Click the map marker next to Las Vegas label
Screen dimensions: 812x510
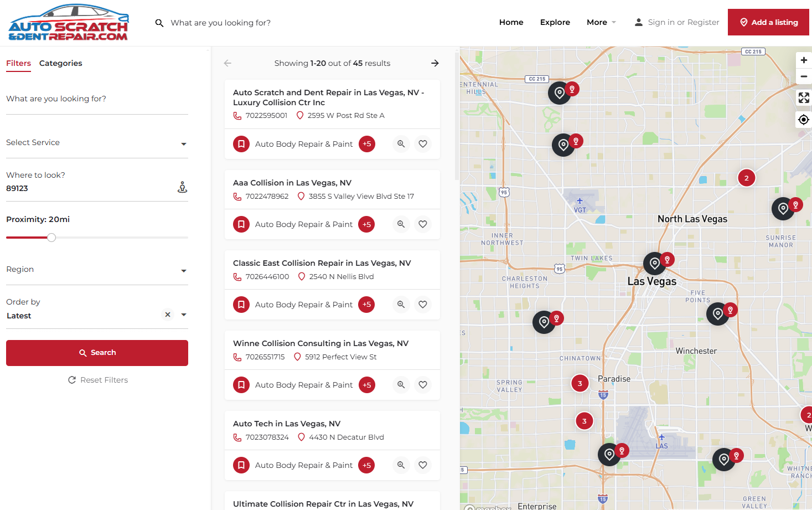click(x=655, y=264)
